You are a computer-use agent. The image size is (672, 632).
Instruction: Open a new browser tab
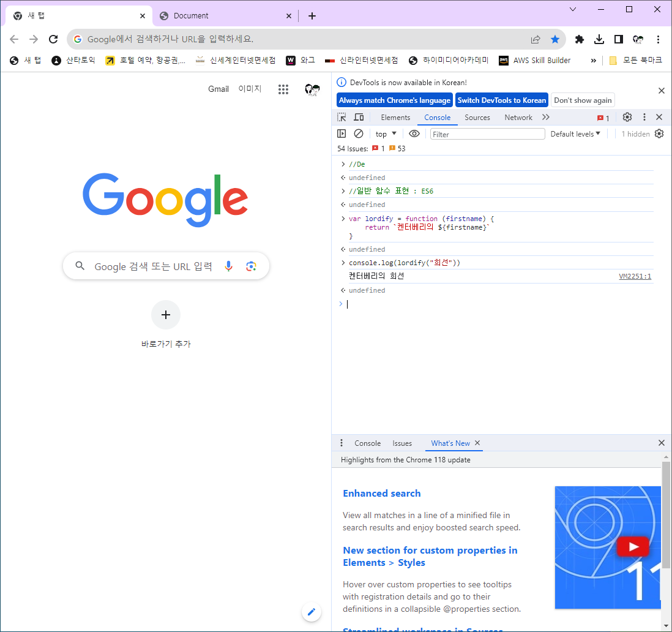click(312, 16)
